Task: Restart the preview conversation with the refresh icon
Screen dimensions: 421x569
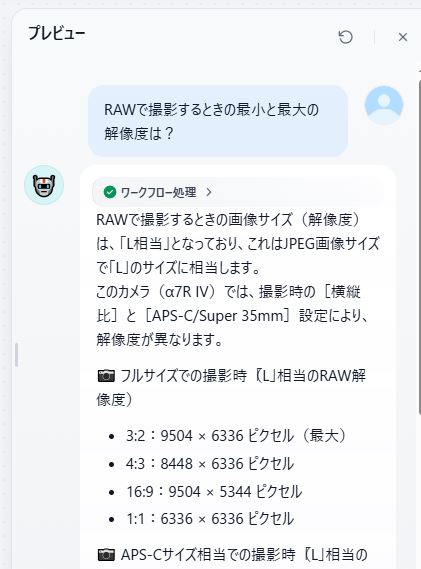Action: pos(345,37)
